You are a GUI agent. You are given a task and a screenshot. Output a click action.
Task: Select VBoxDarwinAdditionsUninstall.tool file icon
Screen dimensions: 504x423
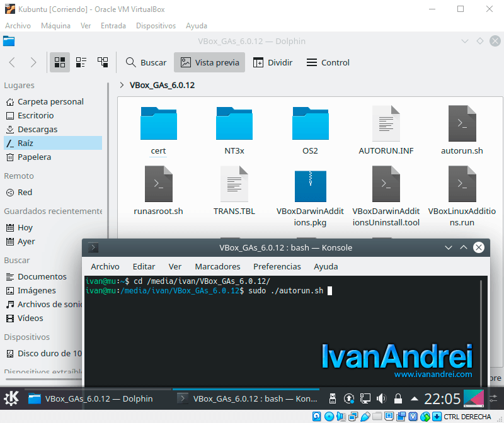[386, 184]
